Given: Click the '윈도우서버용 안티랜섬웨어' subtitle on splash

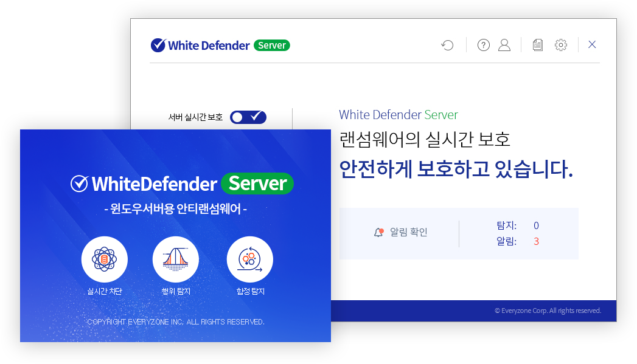Looking at the screenshot, I should pos(175,209).
